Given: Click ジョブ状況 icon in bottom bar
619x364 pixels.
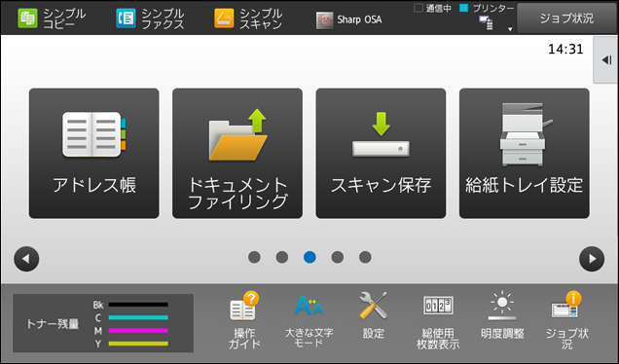Looking at the screenshot, I should click(x=566, y=320).
